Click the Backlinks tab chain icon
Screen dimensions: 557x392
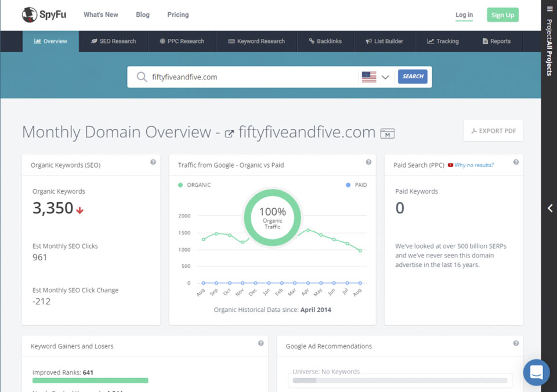[312, 41]
